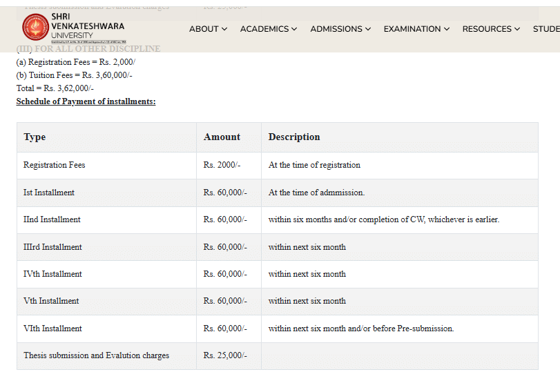Viewport: 560px width, 392px height.
Task: Select the Registration Fees row label
Action: tap(55, 165)
